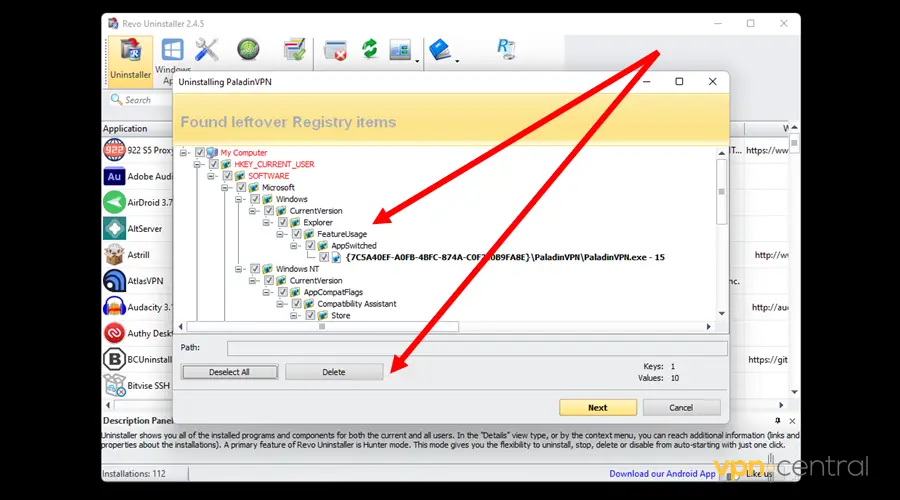This screenshot has height=500, width=900.
Task: Click the yellow Next button
Action: tap(598, 408)
